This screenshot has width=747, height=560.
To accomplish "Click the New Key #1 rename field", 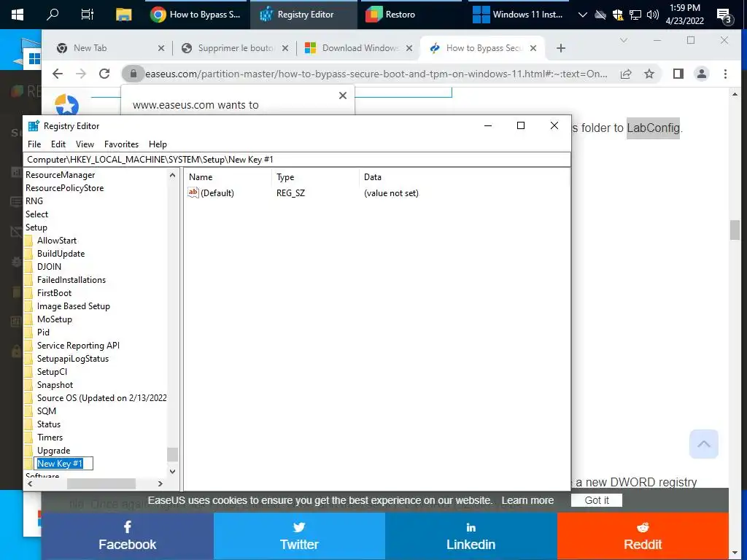I will pyautogui.click(x=63, y=463).
